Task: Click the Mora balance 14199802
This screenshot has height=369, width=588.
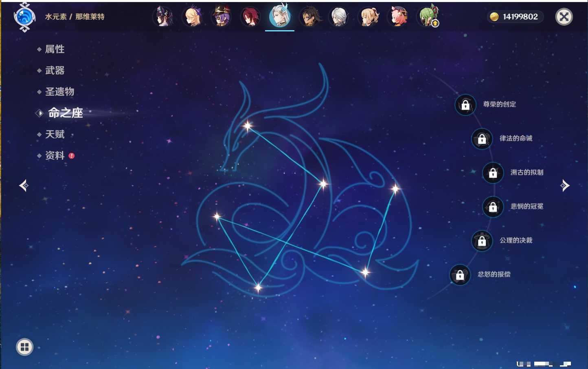Action: pos(520,17)
